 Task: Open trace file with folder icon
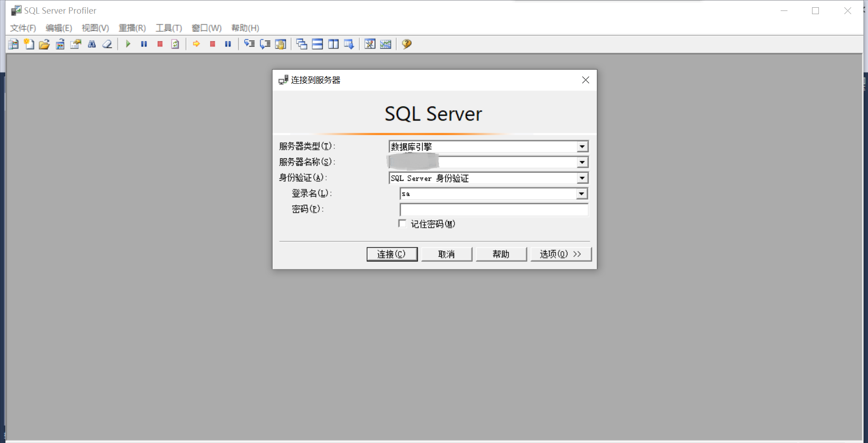coord(44,44)
